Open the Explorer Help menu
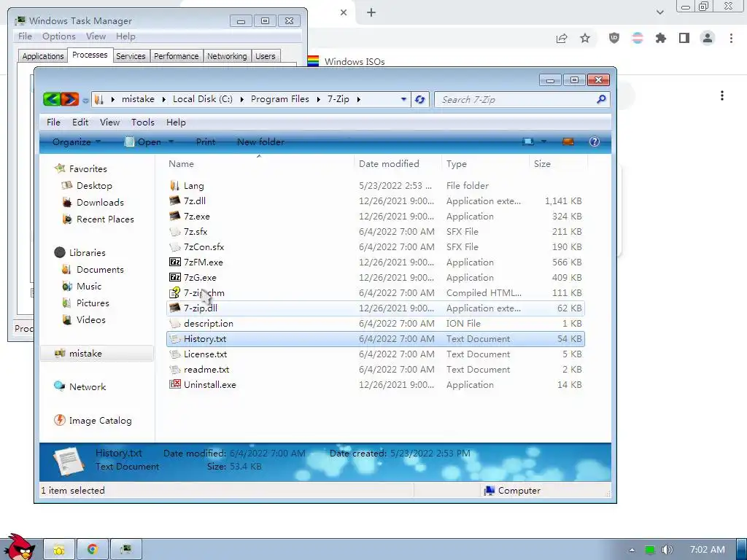This screenshot has width=747, height=560. pos(176,122)
